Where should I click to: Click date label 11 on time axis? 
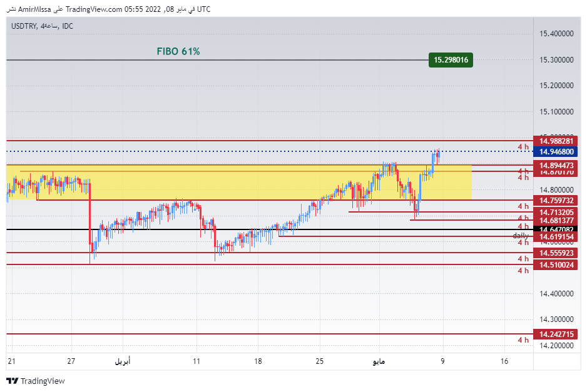pos(197,361)
